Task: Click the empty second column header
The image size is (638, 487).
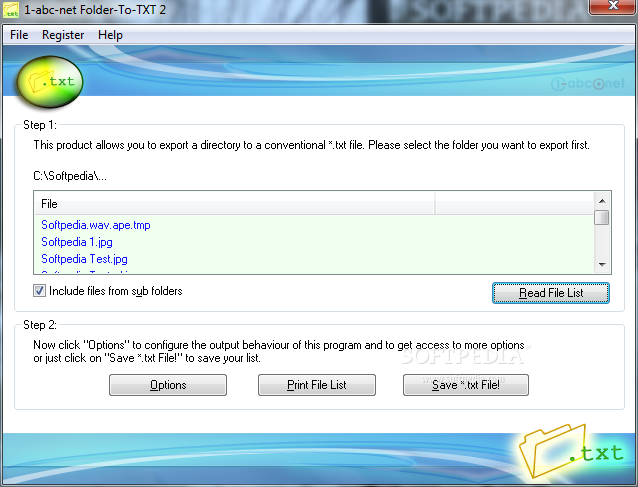Action: (x=514, y=204)
